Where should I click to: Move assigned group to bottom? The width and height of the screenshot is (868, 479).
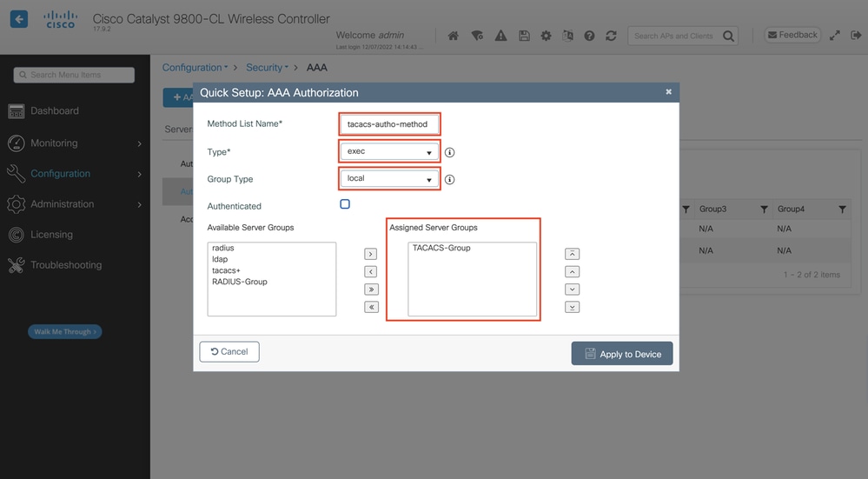coord(572,308)
